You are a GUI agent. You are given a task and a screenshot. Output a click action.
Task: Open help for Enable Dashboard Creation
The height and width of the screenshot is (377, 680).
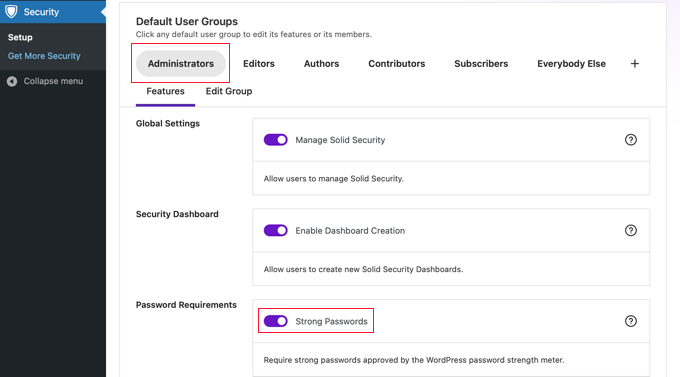point(631,230)
